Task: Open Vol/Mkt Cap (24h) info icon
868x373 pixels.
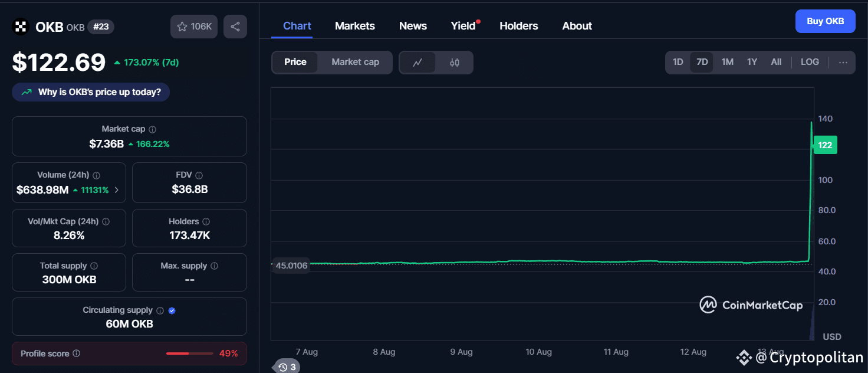Action: click(x=106, y=222)
